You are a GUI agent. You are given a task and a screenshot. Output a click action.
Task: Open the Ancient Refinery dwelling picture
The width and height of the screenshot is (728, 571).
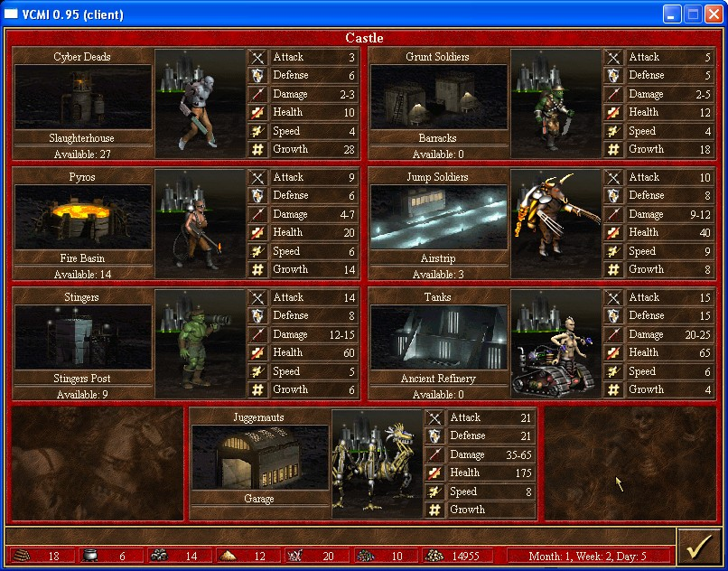coord(439,337)
